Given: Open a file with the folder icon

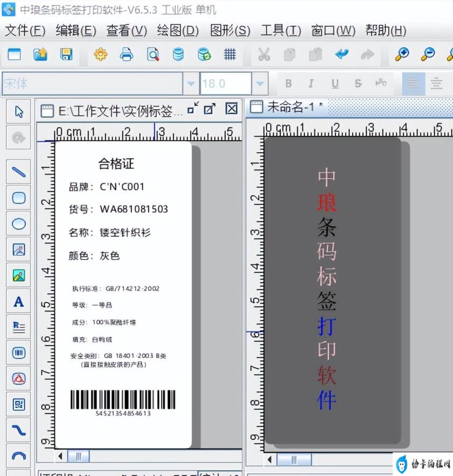Looking at the screenshot, I should [40, 54].
